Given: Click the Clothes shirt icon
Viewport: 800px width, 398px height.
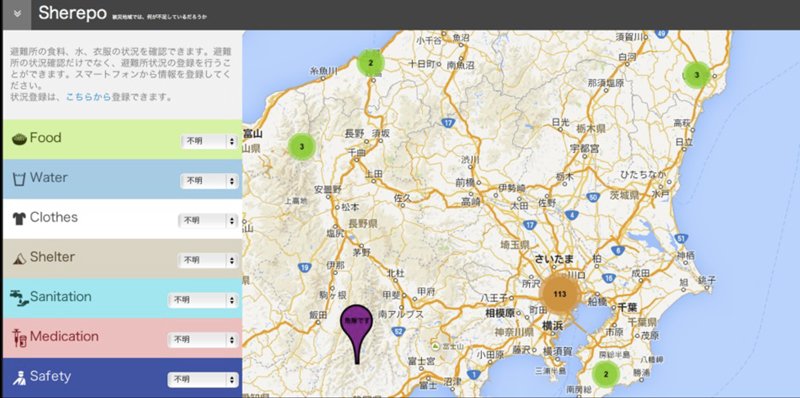Looking at the screenshot, I should 19,218.
